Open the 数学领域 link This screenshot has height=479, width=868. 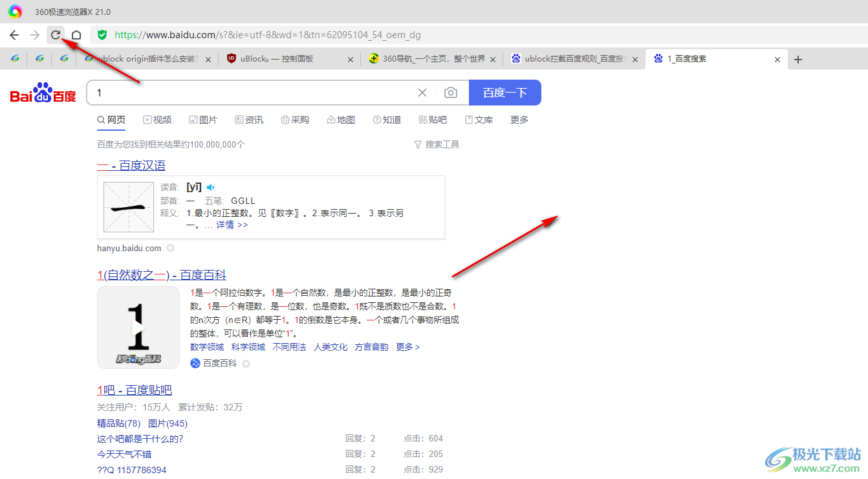[207, 347]
